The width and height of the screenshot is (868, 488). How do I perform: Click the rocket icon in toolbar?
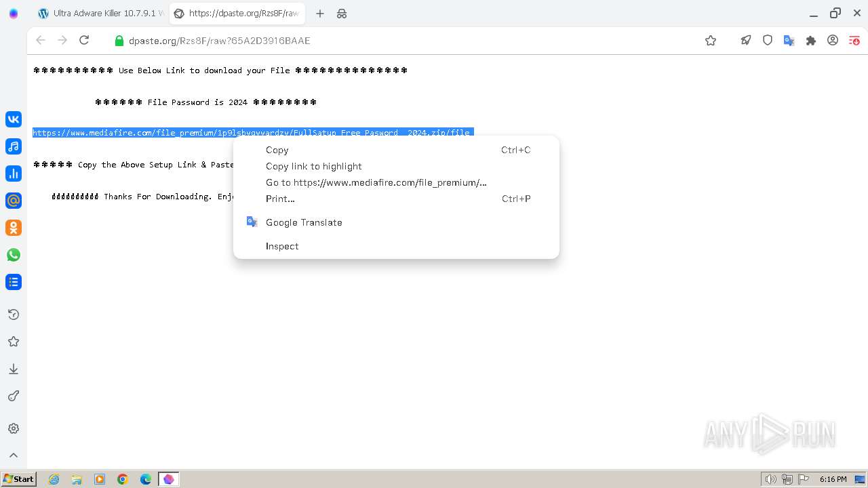click(746, 41)
